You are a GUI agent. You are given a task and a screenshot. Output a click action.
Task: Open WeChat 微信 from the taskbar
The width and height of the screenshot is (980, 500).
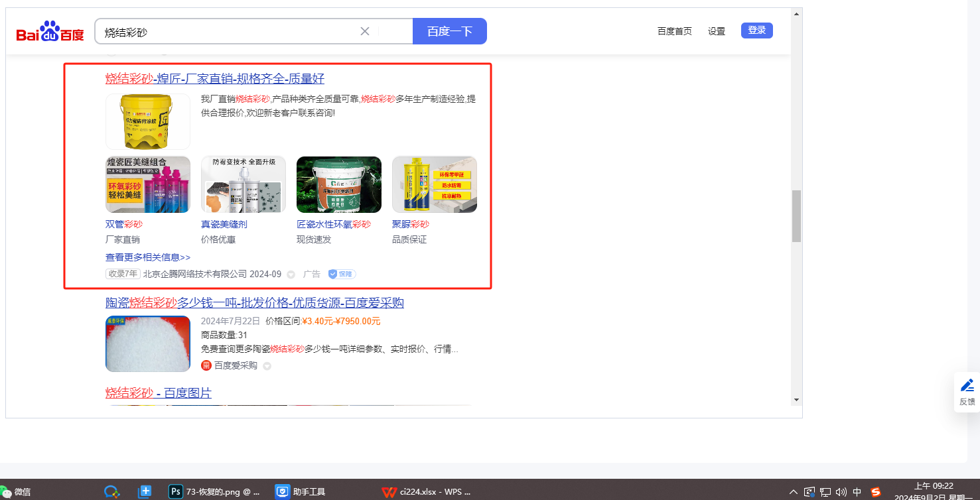pos(16,492)
